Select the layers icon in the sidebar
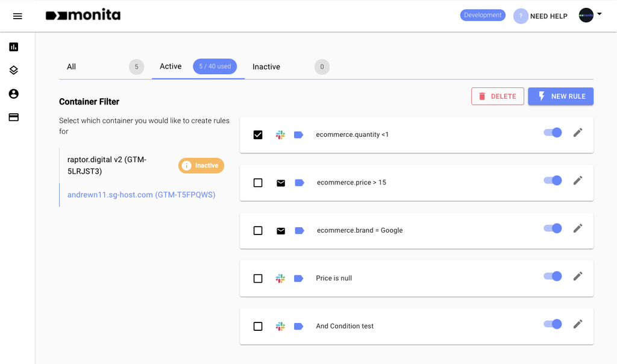Image resolution: width=617 pixels, height=364 pixels. pyautogui.click(x=13, y=70)
